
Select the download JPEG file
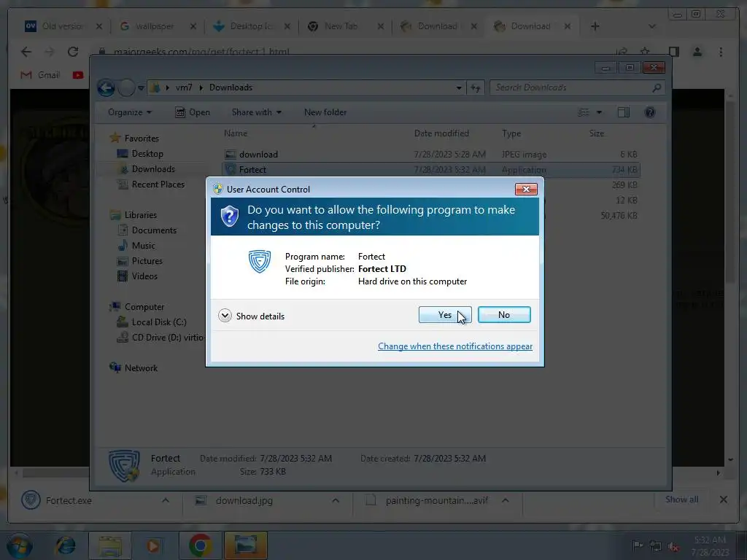point(430,155)
